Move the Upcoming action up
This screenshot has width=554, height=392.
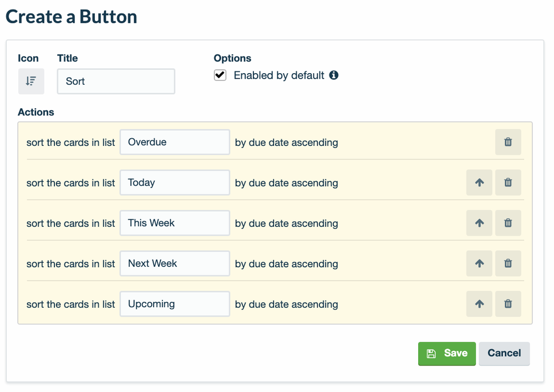(x=480, y=304)
